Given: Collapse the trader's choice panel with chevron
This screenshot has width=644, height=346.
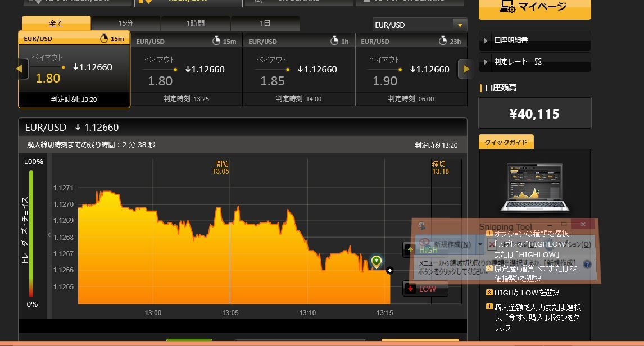Looking at the screenshot, I should click(49, 235).
